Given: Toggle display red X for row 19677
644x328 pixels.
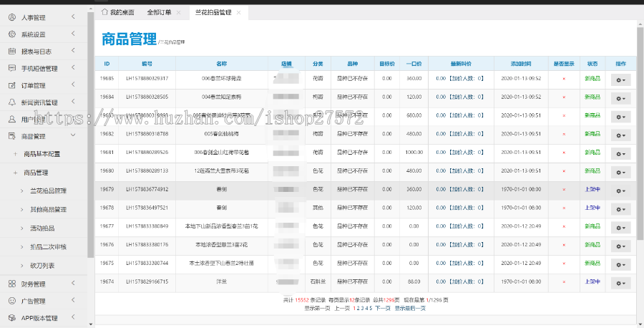Looking at the screenshot, I should point(564,226).
